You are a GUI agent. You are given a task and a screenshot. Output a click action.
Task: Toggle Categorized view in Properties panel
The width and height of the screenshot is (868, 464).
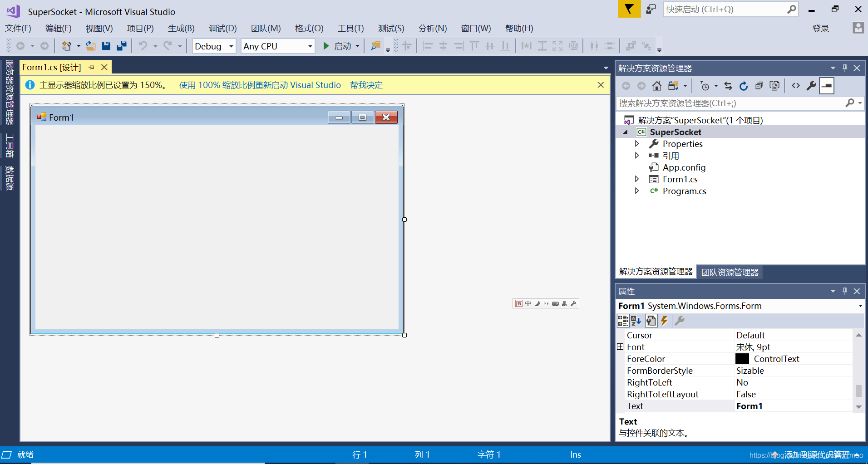(x=623, y=321)
